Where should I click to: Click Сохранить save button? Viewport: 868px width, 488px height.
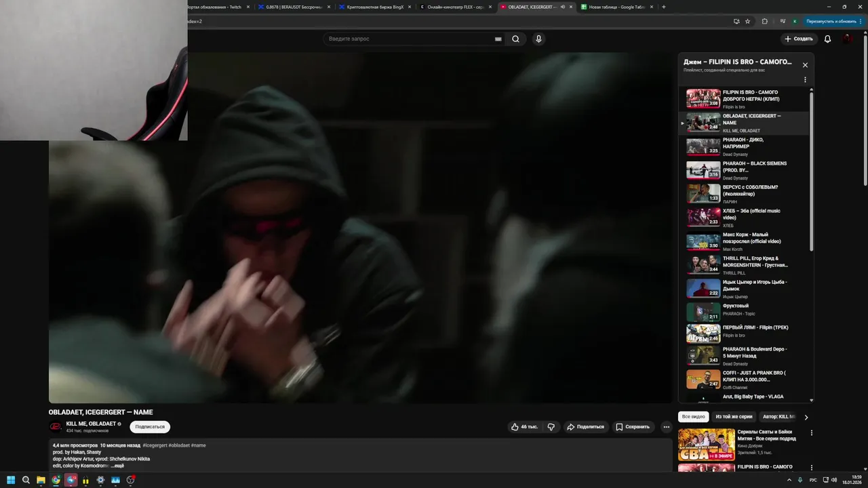pyautogui.click(x=633, y=427)
